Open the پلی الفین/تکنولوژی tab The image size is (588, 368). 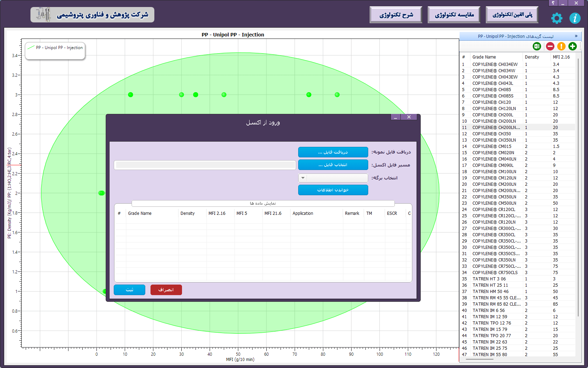tap(512, 15)
